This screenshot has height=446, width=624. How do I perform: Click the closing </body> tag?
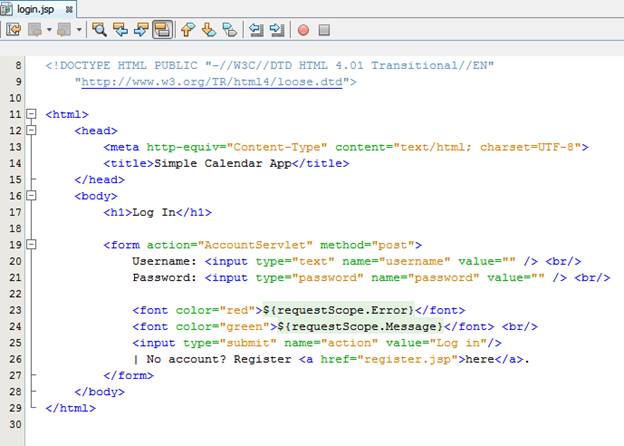pos(99,392)
